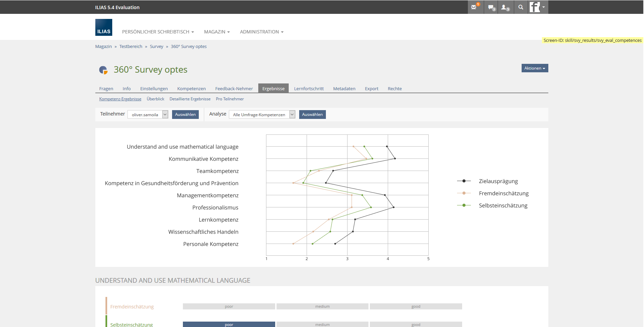Open the mail inbox envelope icon
The image size is (644, 327).
tap(474, 7)
